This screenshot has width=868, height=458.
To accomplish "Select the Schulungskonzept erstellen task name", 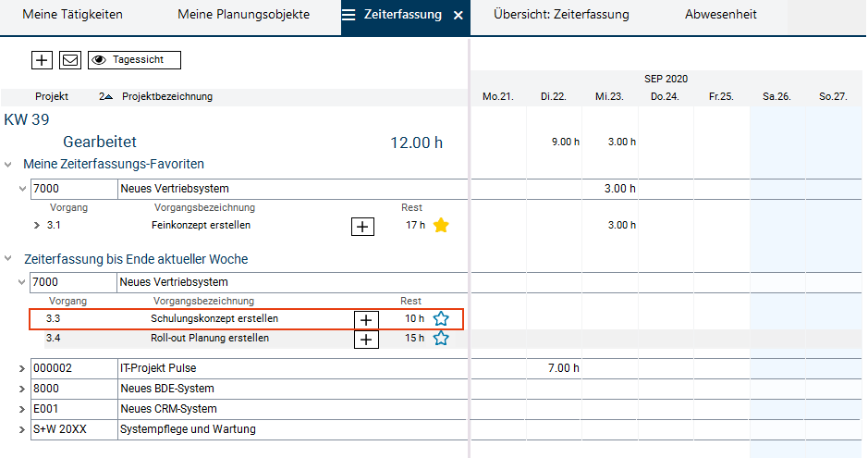I will point(214,318).
